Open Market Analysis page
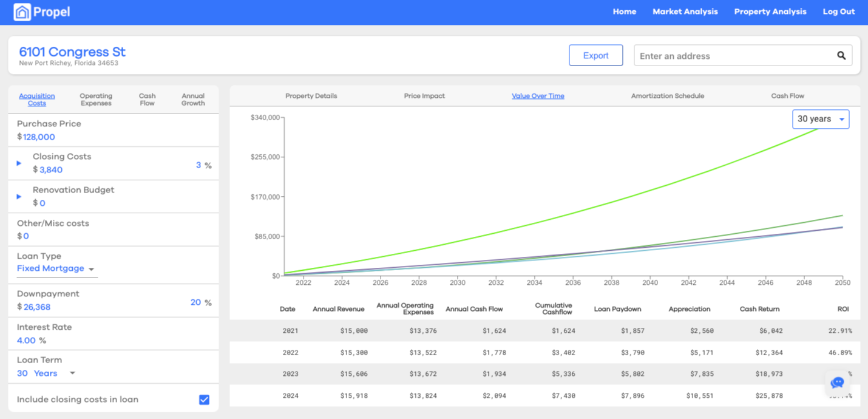 [x=685, y=12]
